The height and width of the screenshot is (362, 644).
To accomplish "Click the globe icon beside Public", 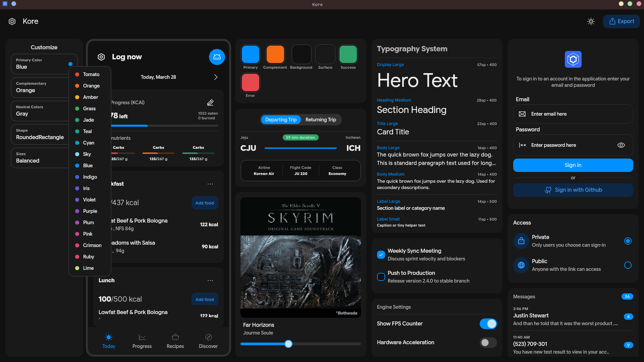I will tap(521, 265).
